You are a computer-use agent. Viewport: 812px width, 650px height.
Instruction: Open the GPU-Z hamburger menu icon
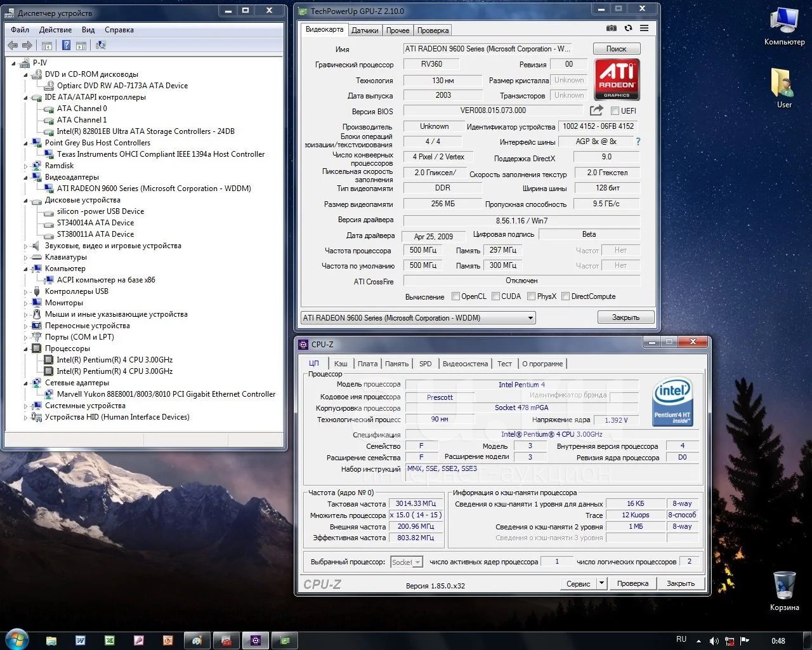coord(644,28)
